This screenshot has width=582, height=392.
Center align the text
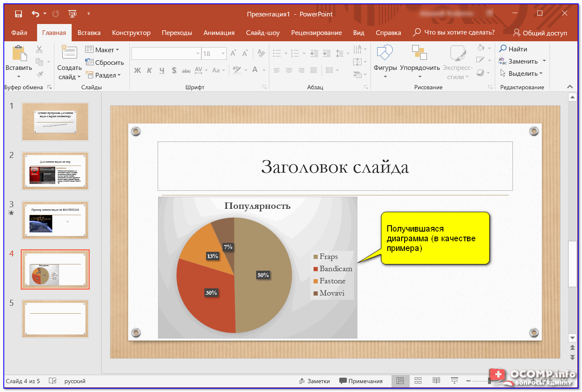(x=289, y=70)
